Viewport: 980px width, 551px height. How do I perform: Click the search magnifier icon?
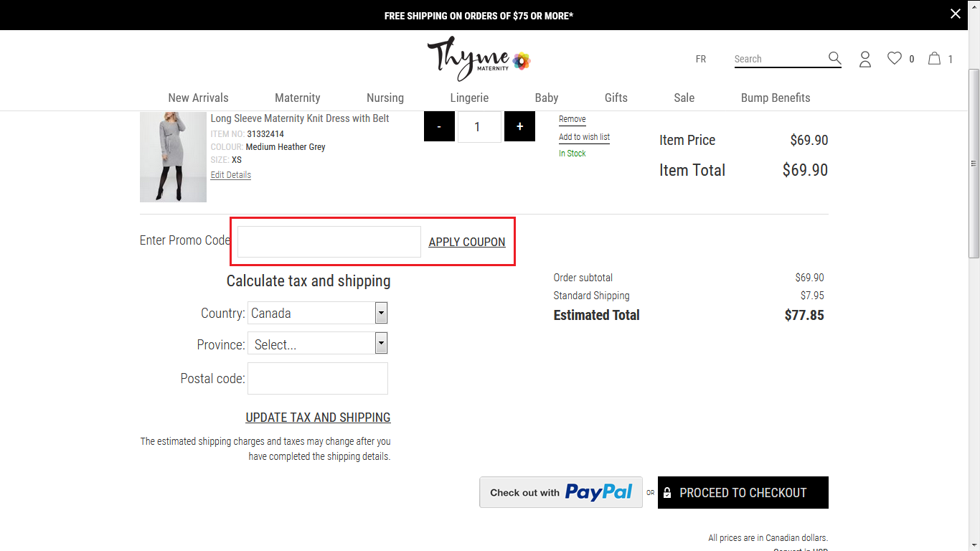pos(834,58)
